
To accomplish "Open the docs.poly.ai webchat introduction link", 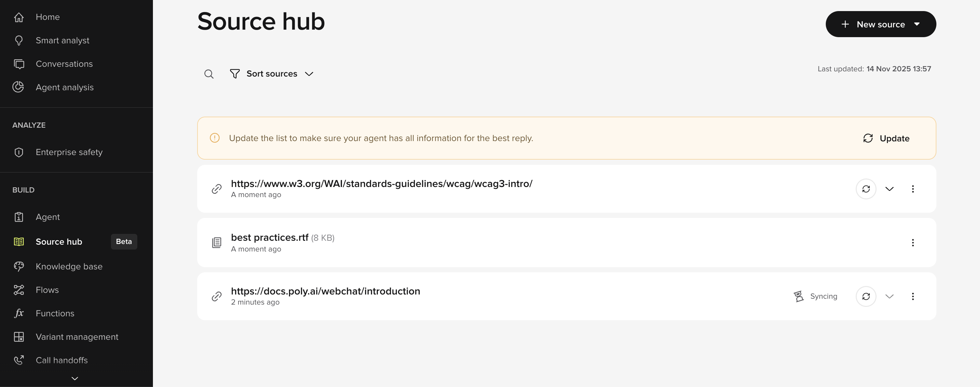I will coord(325,291).
